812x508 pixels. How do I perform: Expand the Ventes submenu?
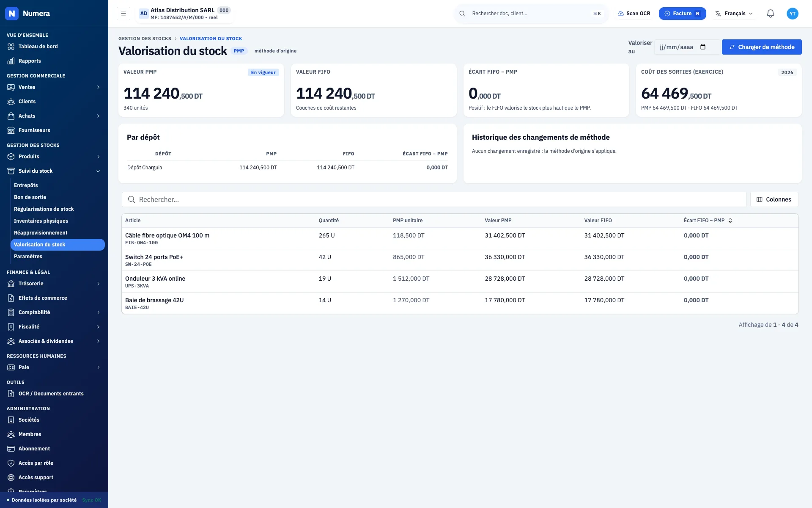(x=54, y=87)
